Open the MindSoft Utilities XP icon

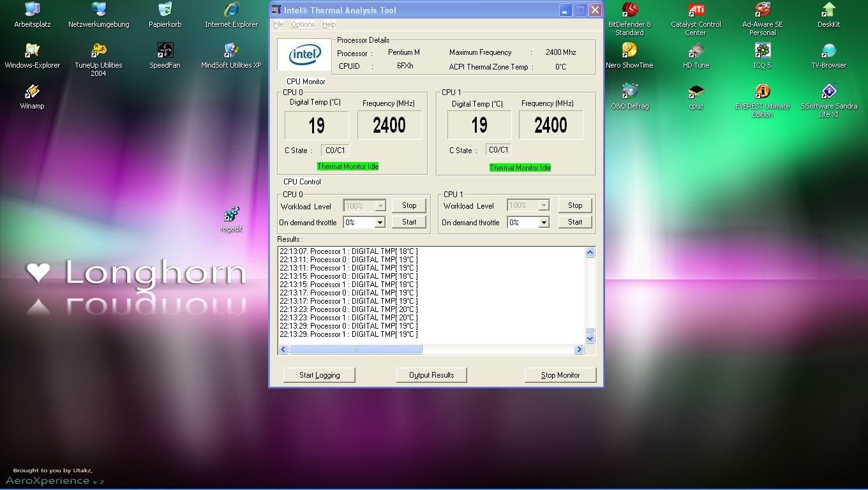(231, 56)
